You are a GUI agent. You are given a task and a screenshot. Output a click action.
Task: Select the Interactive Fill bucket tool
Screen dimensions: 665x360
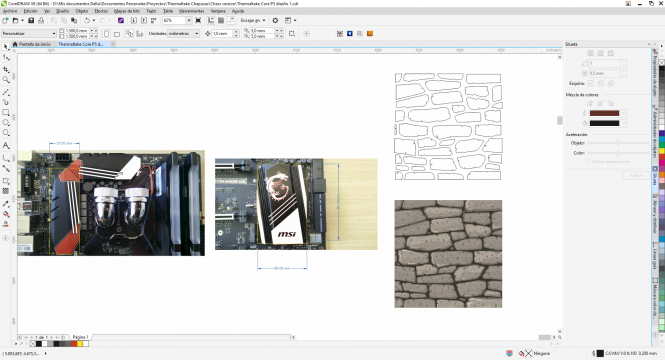coord(6,214)
